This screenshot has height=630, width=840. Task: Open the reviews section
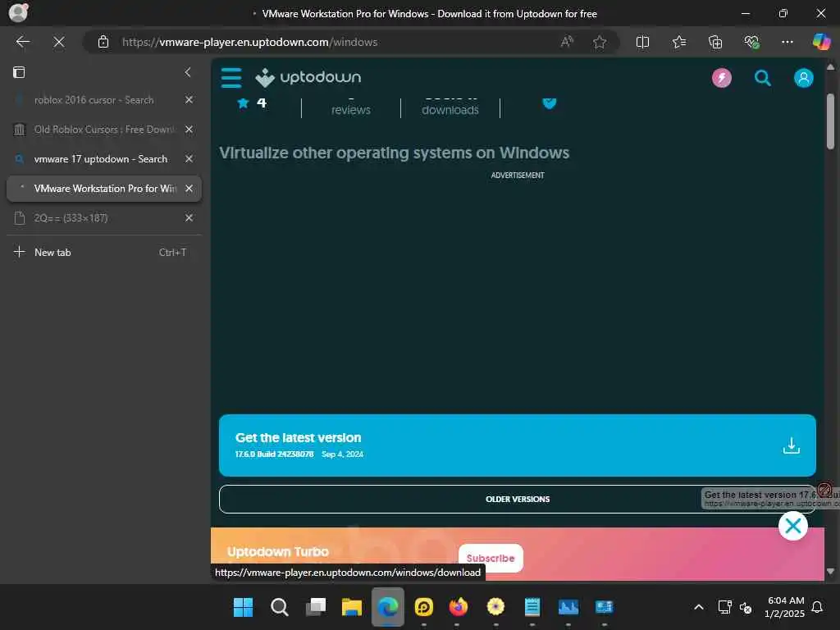tap(351, 106)
